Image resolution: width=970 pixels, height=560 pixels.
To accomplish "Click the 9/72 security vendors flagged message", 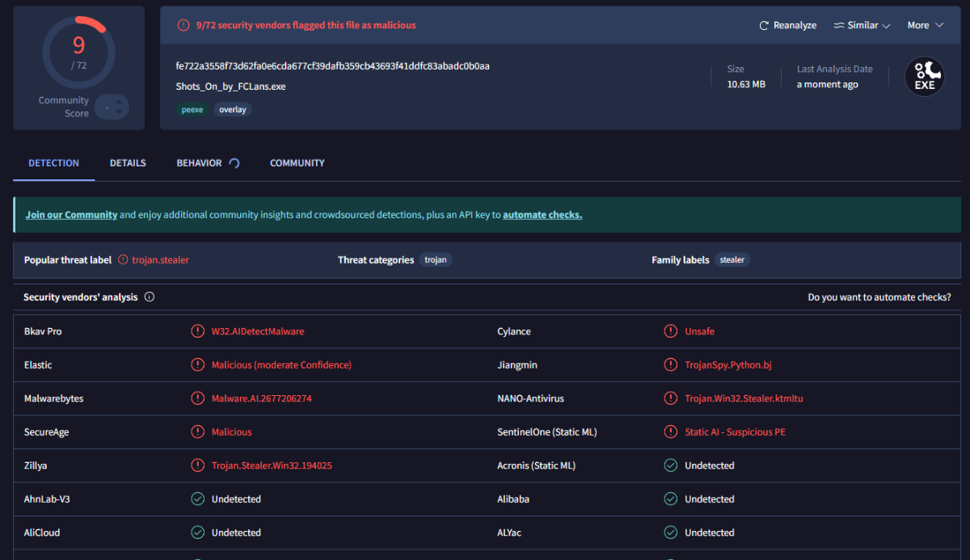I will (x=306, y=25).
